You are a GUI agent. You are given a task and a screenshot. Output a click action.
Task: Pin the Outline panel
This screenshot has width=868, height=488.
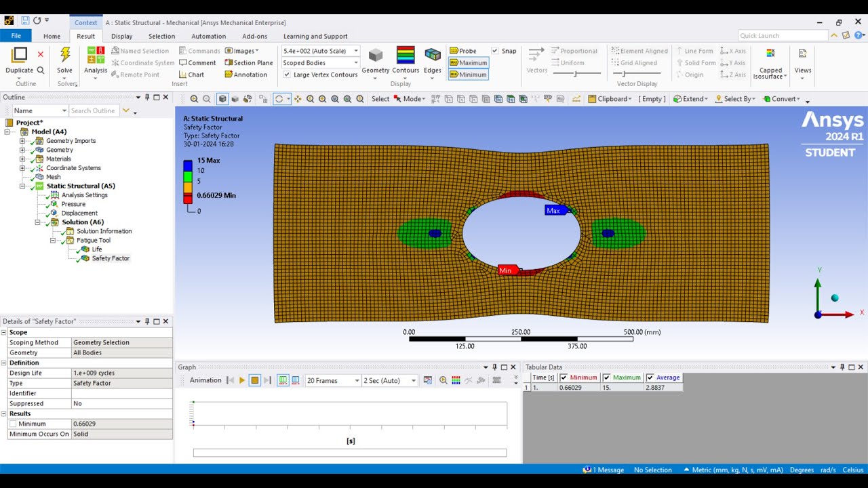147,97
